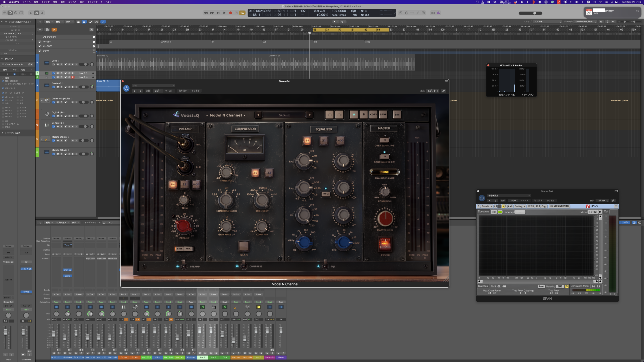
Task: Open the ミックス menu in menu bar
Action: pyautogui.click(x=72, y=2)
